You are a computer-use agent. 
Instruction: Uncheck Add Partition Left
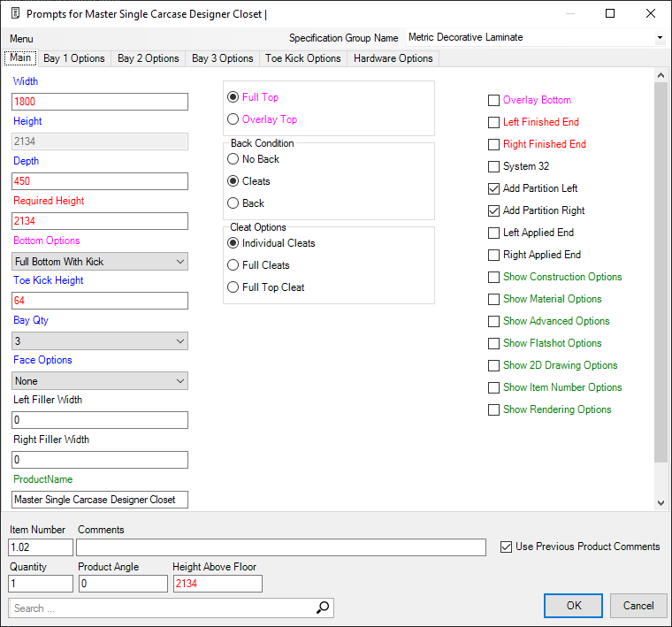pos(494,189)
